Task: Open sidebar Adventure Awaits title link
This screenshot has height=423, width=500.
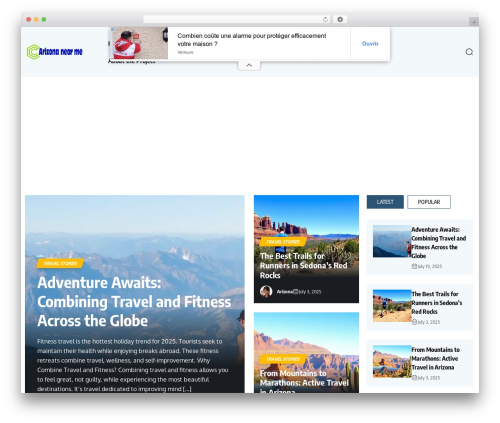Action: tap(439, 243)
